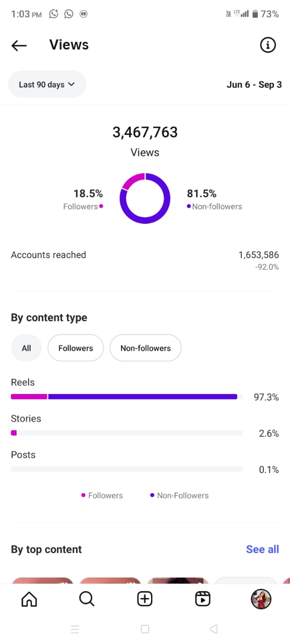This screenshot has height=644, width=290.
Task: Open the profile picture tab
Action: [x=261, y=599]
